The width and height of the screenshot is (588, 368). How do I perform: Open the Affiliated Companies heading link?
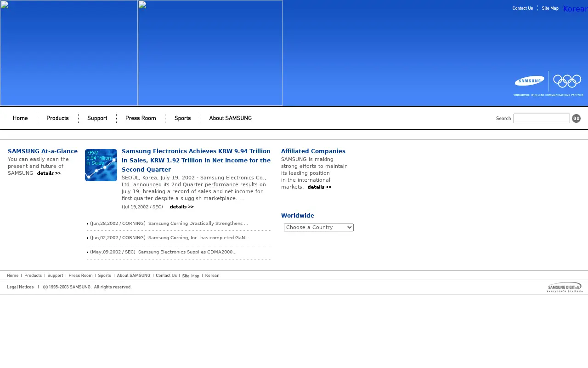coord(313,151)
